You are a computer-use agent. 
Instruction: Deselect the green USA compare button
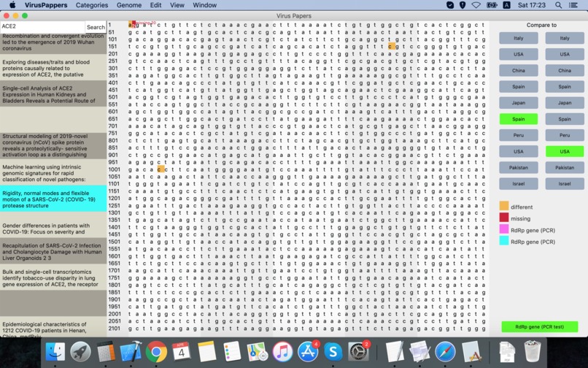pos(565,151)
